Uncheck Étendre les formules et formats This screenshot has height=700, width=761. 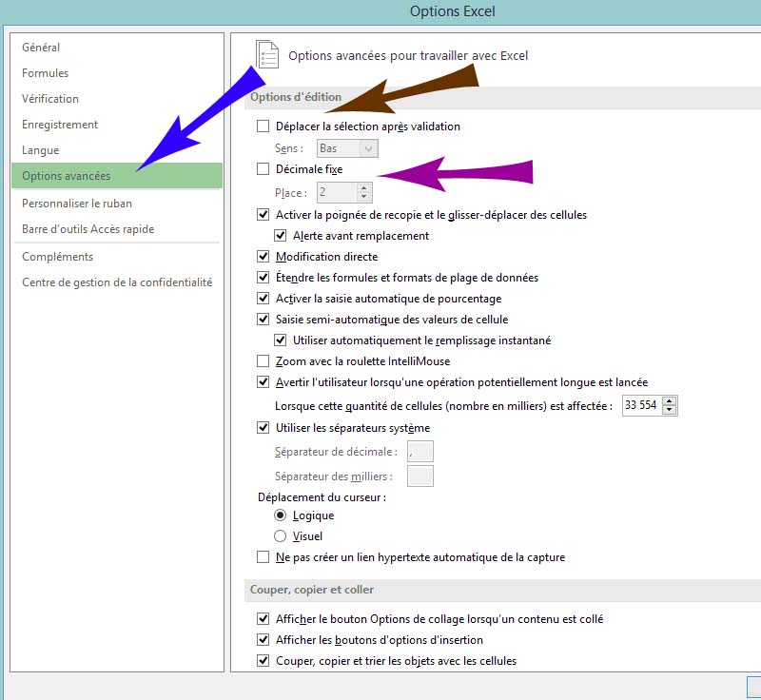263,278
